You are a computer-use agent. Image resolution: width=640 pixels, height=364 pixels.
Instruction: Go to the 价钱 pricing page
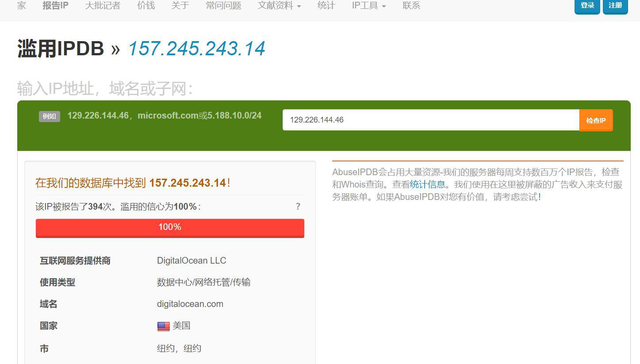pos(146,6)
